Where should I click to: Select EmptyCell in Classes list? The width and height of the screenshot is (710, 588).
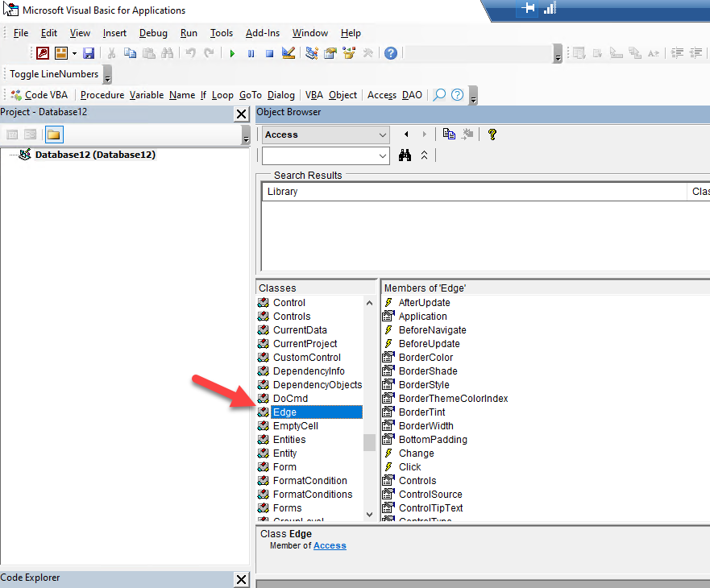(x=295, y=426)
